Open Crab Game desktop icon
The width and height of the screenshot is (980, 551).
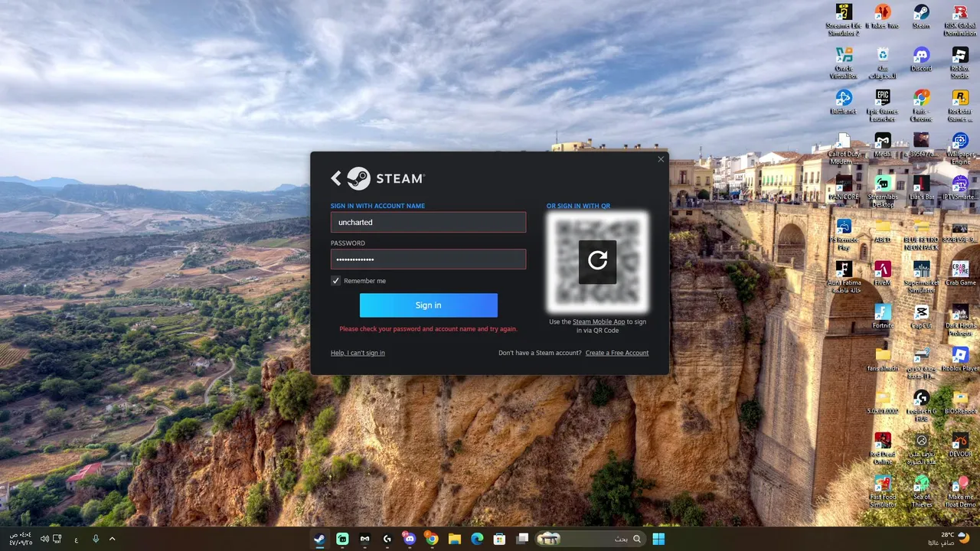[960, 273]
